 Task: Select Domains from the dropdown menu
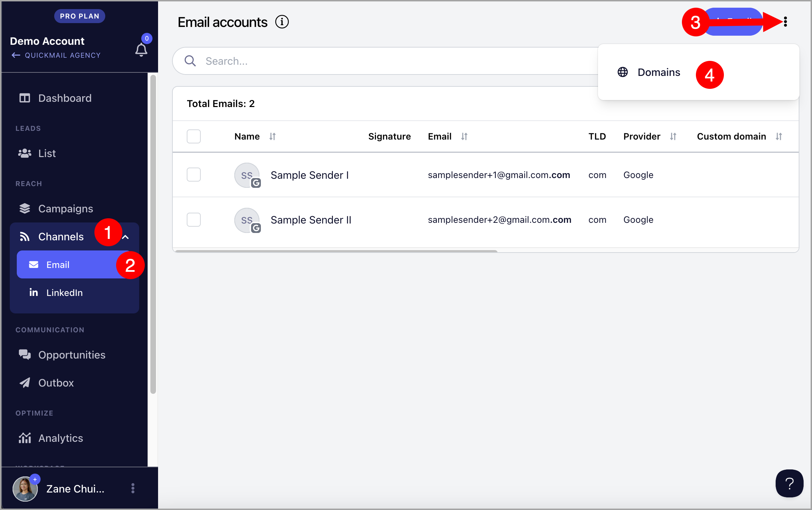point(659,72)
